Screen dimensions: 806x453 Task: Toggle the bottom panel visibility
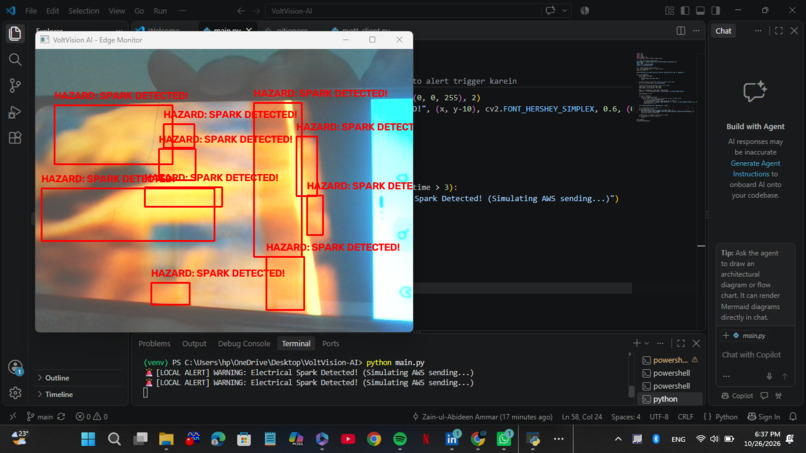click(x=700, y=11)
